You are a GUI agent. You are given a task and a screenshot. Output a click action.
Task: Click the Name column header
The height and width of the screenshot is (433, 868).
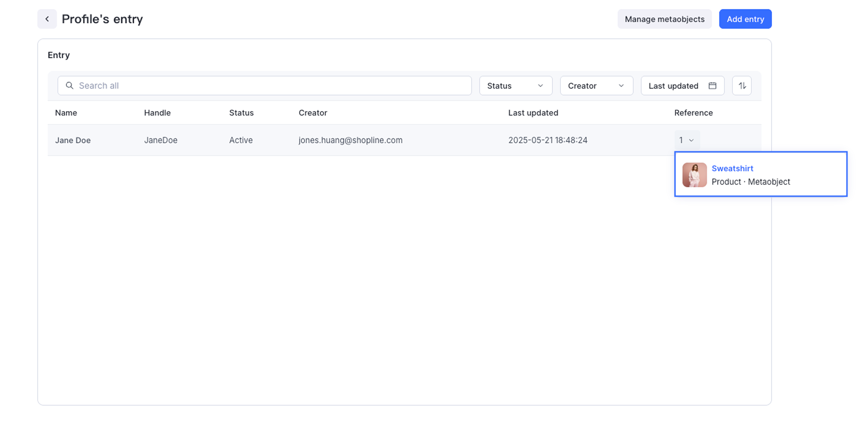click(66, 113)
